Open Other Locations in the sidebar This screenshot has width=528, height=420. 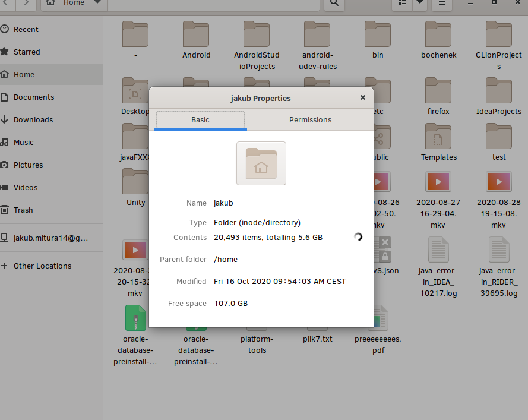[51, 266]
